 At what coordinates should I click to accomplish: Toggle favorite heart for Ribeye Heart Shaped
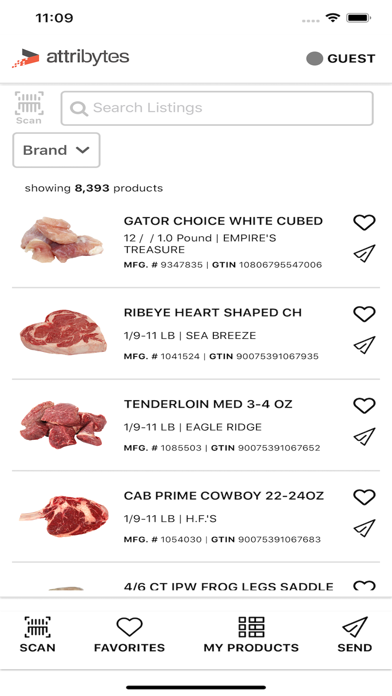pyautogui.click(x=364, y=314)
